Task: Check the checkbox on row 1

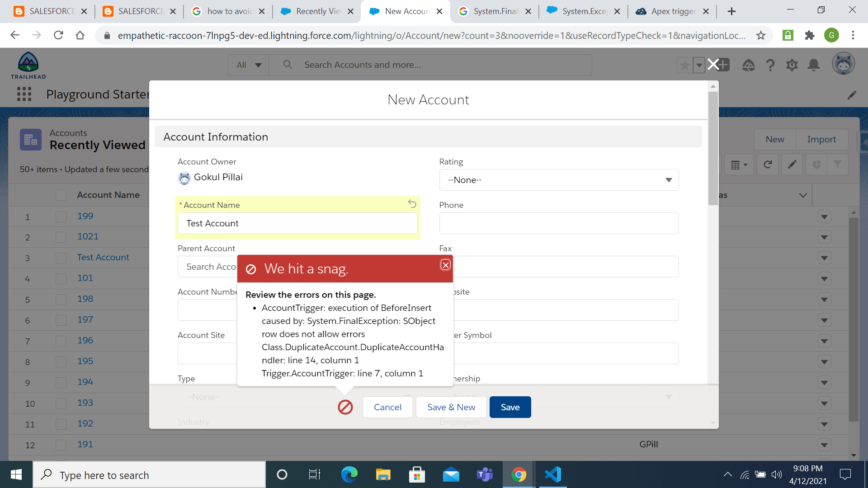Action: pos(61,216)
